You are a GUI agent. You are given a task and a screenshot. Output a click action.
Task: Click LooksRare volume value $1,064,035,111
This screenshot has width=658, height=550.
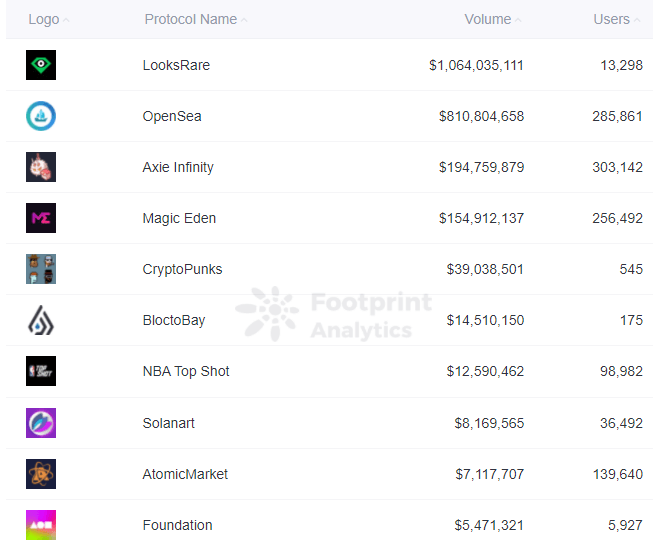click(x=476, y=65)
